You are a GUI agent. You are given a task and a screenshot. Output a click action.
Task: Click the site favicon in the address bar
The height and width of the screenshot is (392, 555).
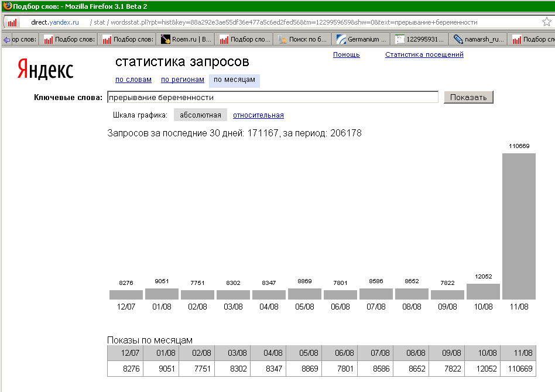[x=12, y=23]
